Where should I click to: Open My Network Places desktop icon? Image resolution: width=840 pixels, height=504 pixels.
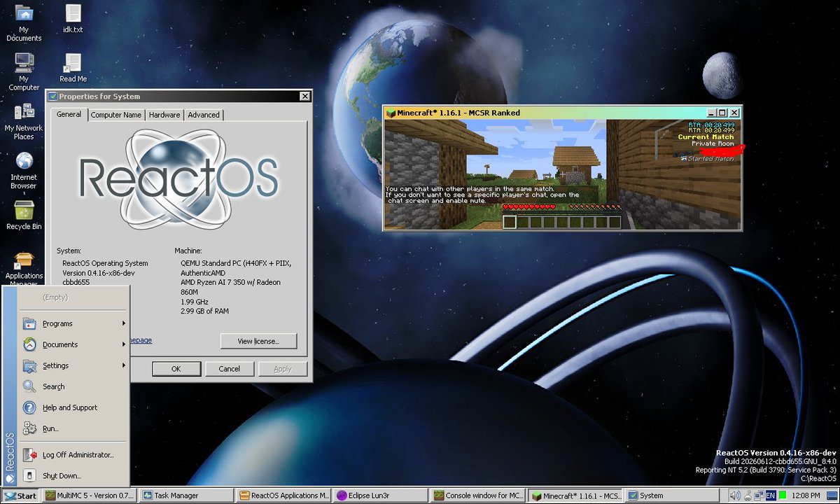tap(24, 121)
